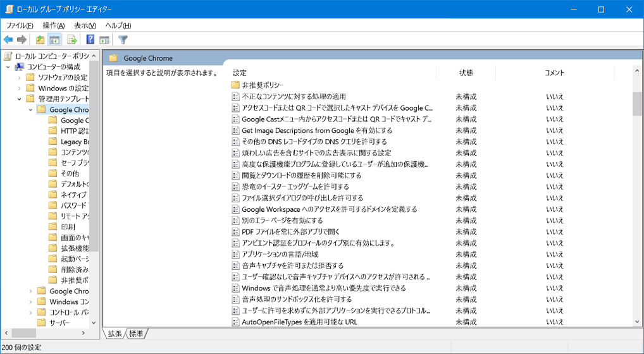Image resolution: width=644 pixels, height=354 pixels.
Task: Click the tree pane horizontal scroll right arrow
Action: click(84, 333)
